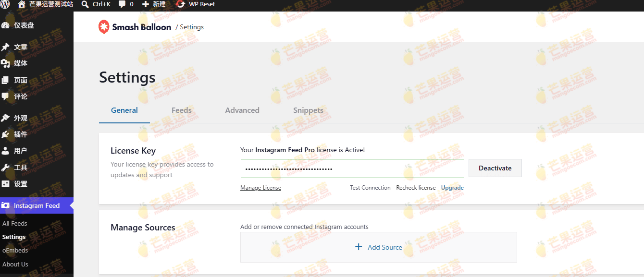The height and width of the screenshot is (277, 644).
Task: Click the 设置 settings icon
Action: [5, 184]
